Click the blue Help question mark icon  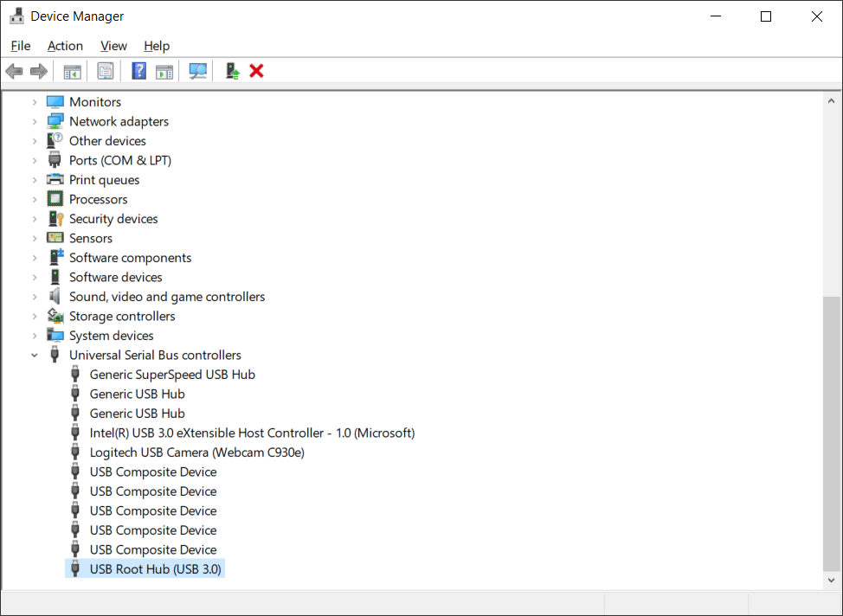138,71
